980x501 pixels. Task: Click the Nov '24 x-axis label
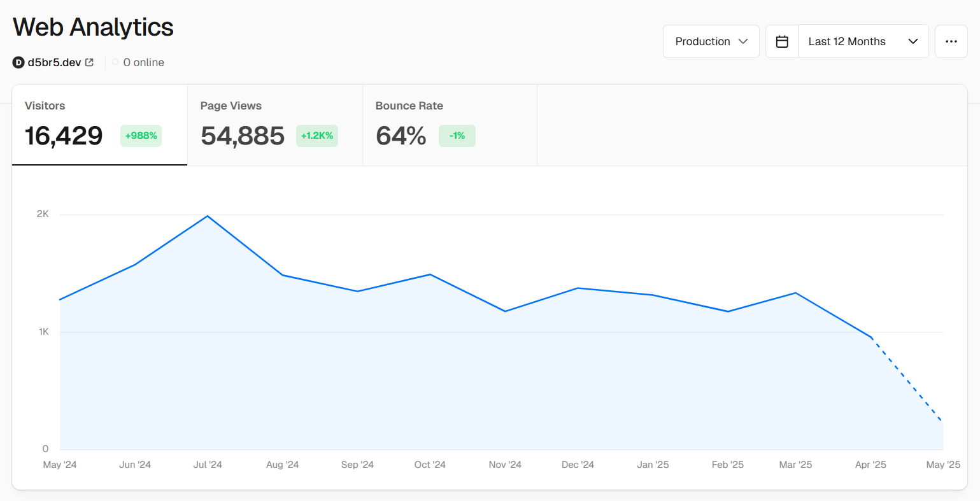[x=505, y=465]
